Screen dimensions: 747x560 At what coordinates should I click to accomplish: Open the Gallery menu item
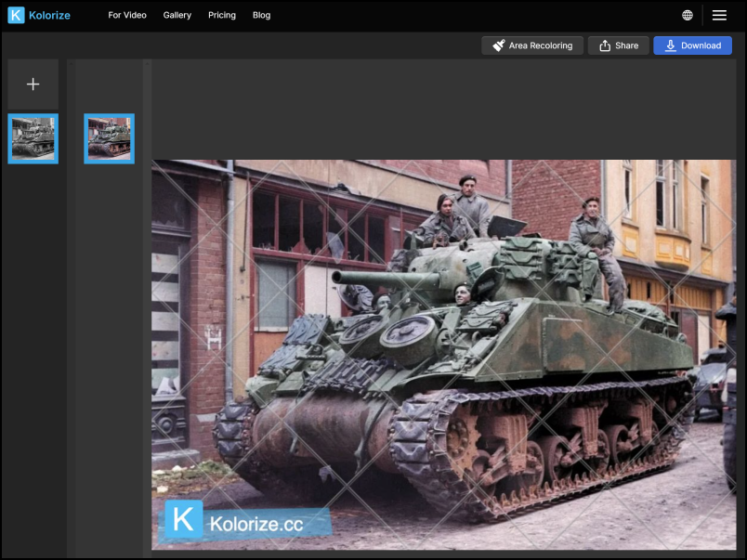[x=177, y=15]
